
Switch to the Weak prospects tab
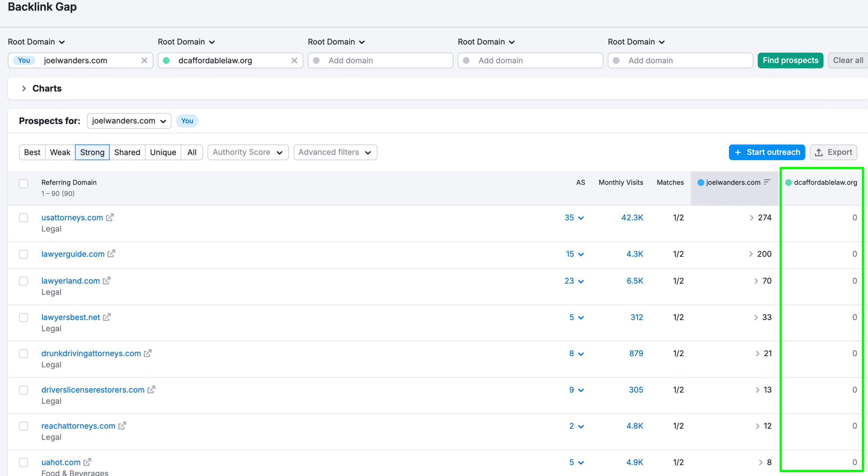tap(60, 152)
